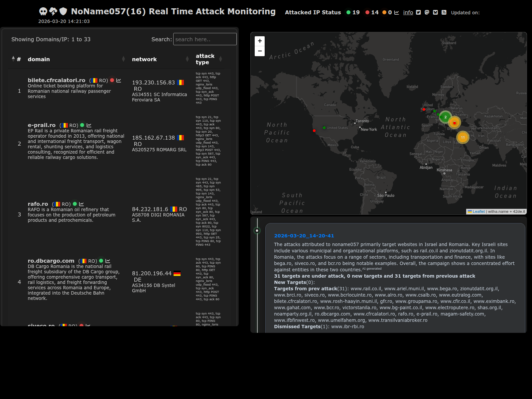Open the RSS feed icon

[444, 13]
